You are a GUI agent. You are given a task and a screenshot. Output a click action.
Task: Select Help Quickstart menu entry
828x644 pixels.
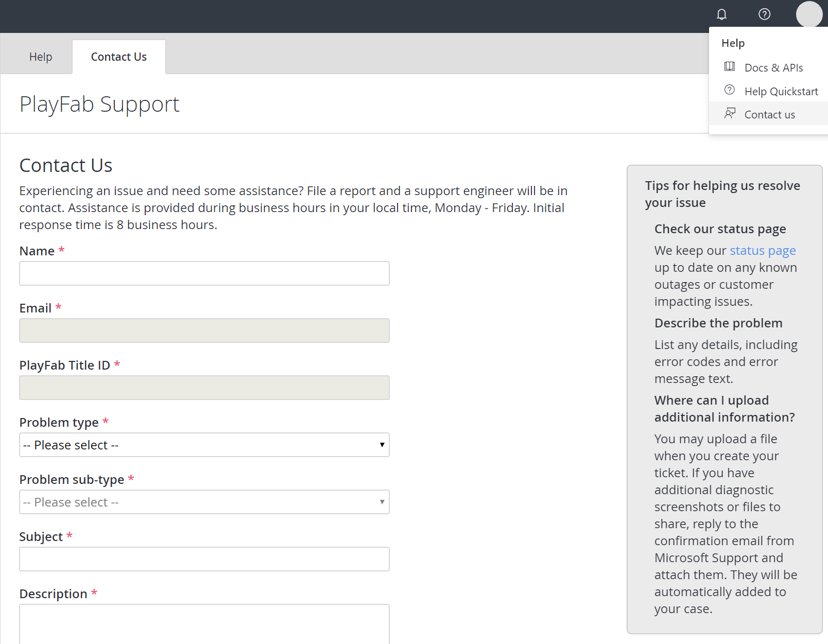[x=768, y=91]
